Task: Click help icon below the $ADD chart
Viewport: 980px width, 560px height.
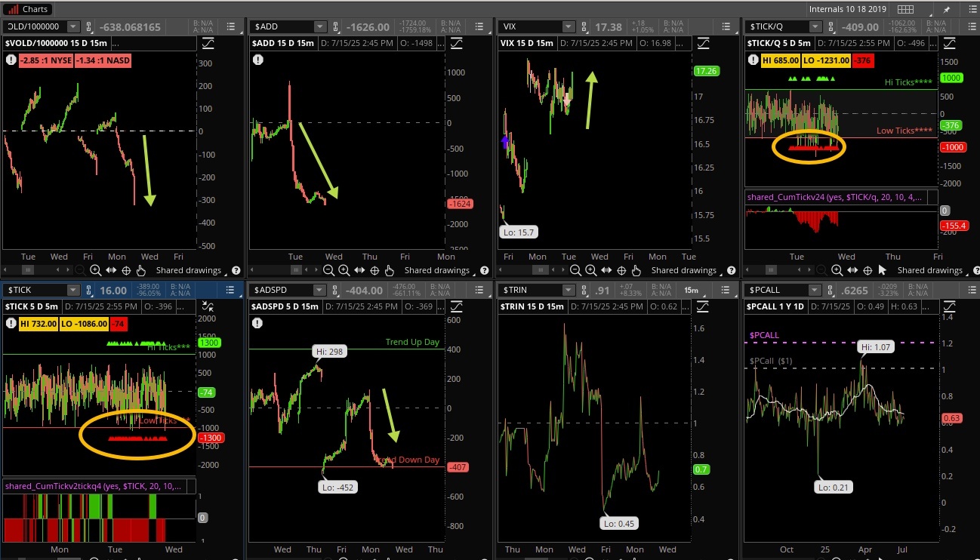Action: [x=484, y=270]
